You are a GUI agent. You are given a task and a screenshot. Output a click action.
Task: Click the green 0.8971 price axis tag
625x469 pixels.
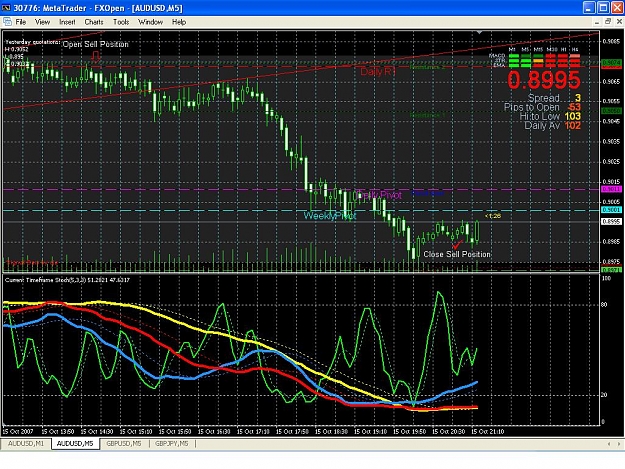[x=611, y=270]
